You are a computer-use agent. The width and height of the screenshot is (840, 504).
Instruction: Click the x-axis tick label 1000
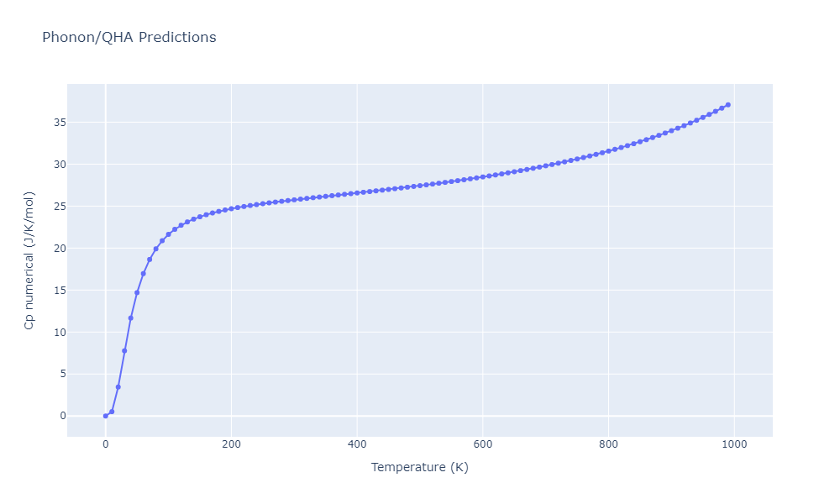click(x=734, y=444)
